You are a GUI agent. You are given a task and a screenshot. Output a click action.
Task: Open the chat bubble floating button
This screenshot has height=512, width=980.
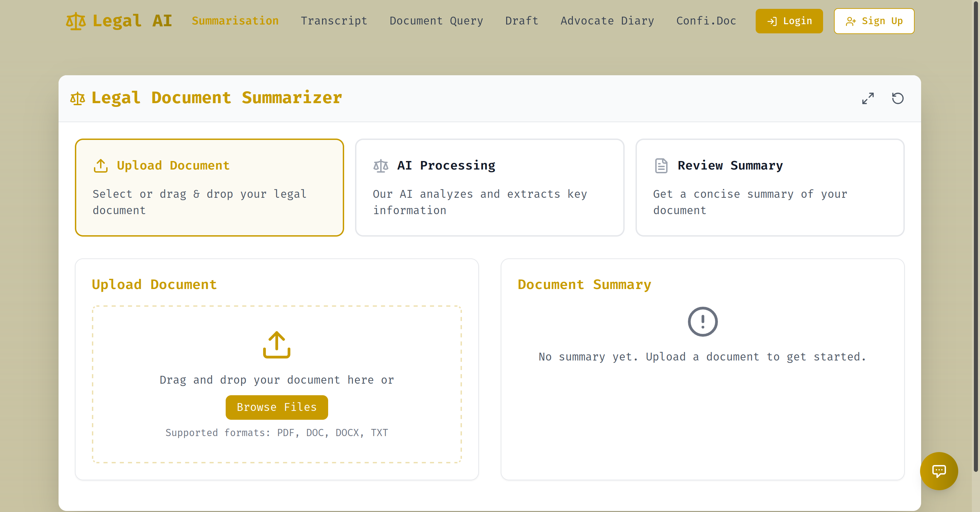click(x=938, y=471)
